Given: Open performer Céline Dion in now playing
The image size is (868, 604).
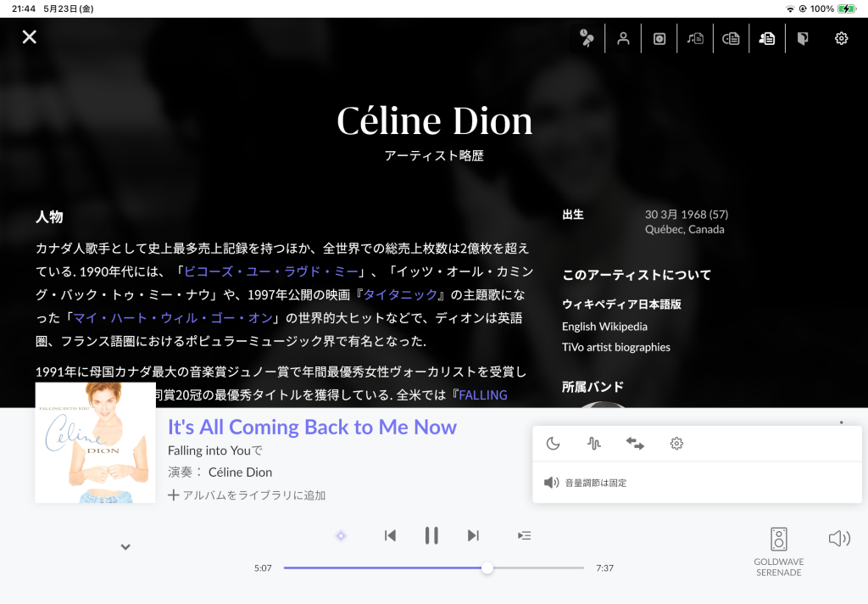Looking at the screenshot, I should click(240, 473).
